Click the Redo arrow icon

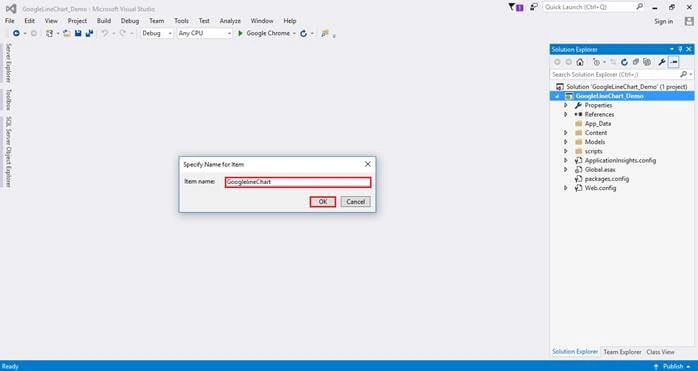(x=122, y=33)
